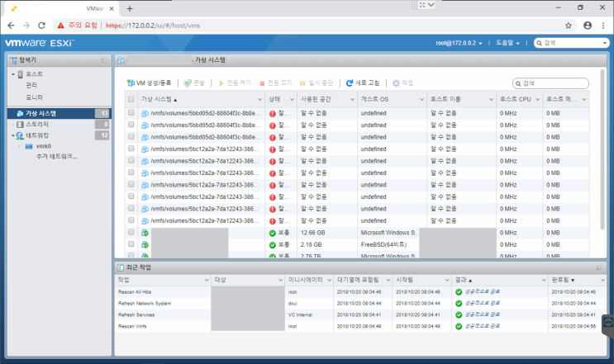Image resolution: width=614 pixels, height=364 pixels.
Task: Click 성공적으로 완료 link for Refresh Services
Action: point(482,314)
